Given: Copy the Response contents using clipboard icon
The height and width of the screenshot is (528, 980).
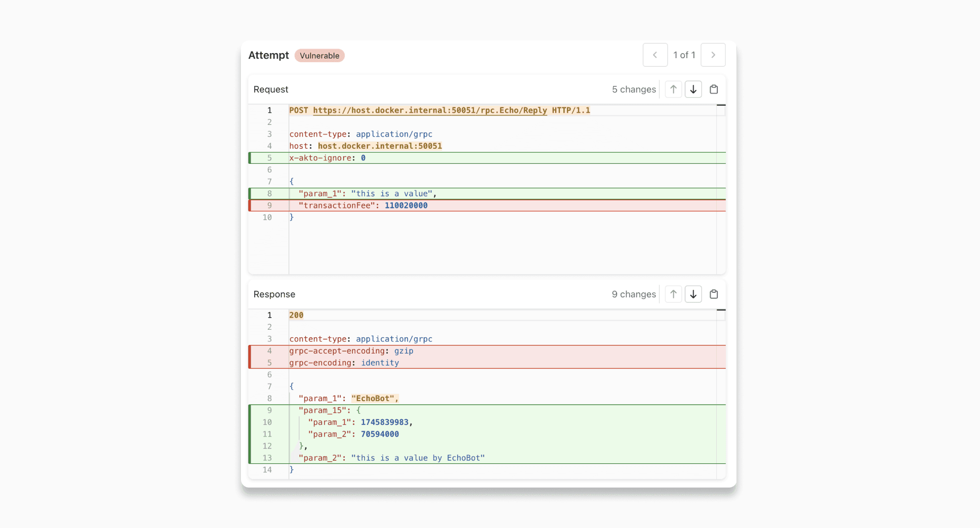Looking at the screenshot, I should pyautogui.click(x=714, y=294).
